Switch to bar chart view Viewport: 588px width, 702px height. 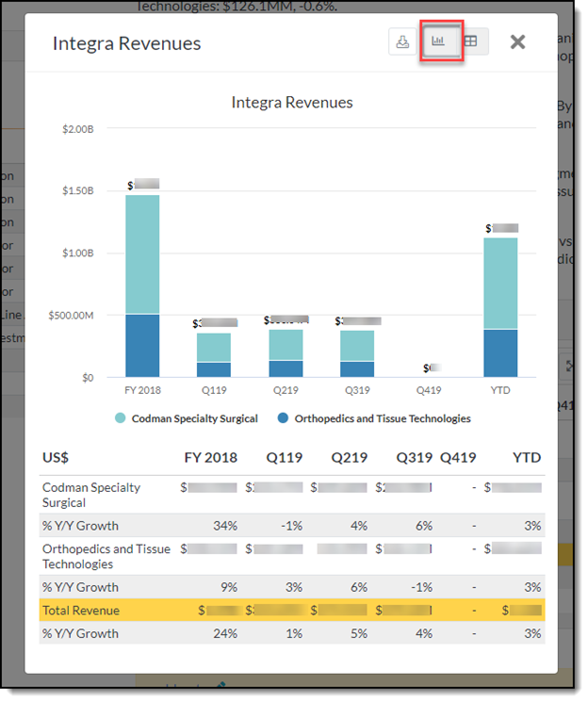tap(438, 41)
